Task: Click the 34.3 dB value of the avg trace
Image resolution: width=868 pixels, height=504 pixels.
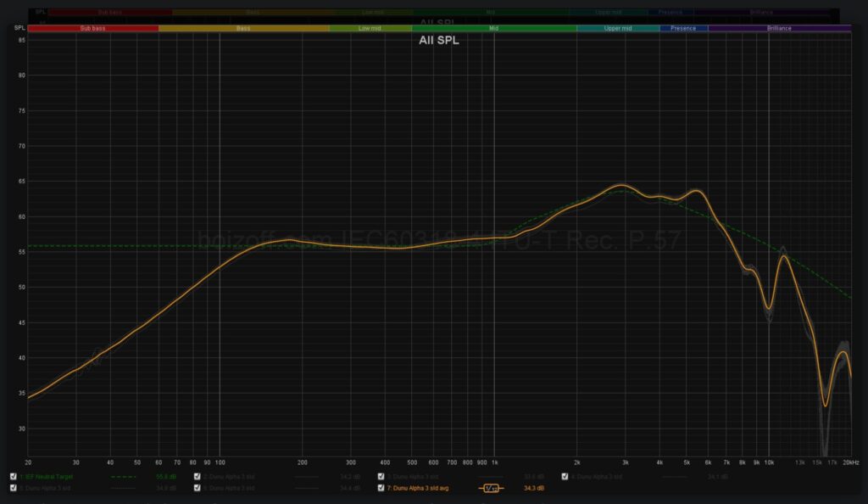Action: point(534,488)
